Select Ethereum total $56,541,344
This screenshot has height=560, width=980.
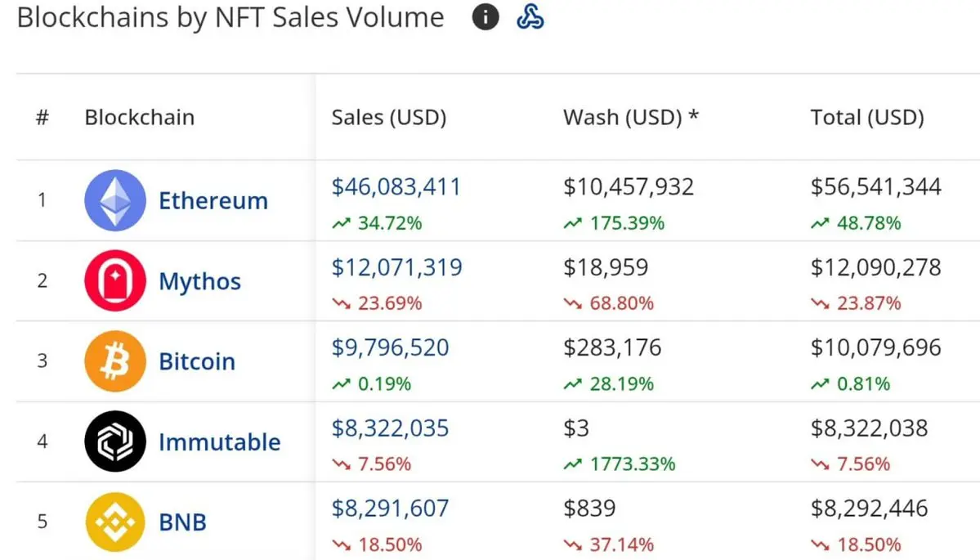click(875, 187)
